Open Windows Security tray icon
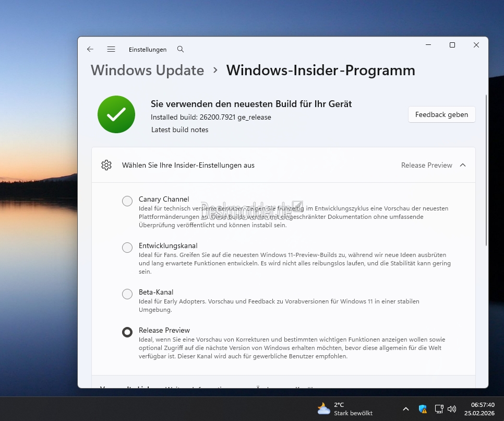Image resolution: width=504 pixels, height=421 pixels. click(423, 409)
